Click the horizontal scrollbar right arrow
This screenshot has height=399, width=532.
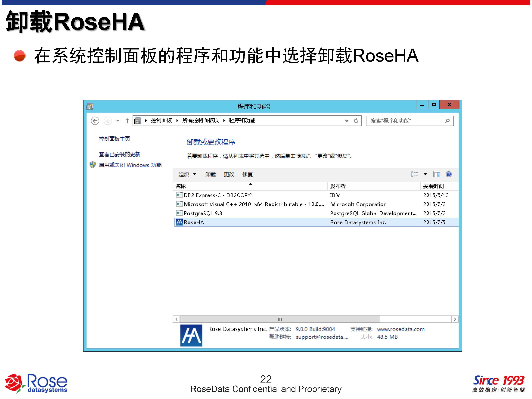coord(455,319)
